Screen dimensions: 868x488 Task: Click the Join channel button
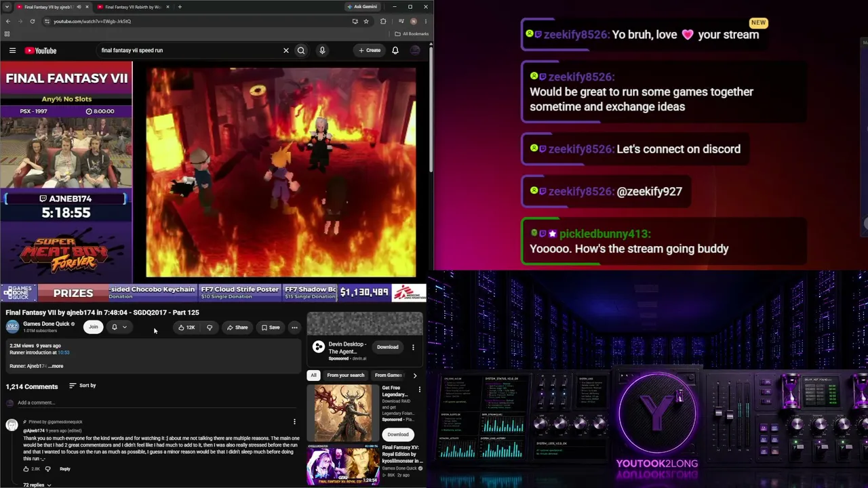(x=93, y=327)
